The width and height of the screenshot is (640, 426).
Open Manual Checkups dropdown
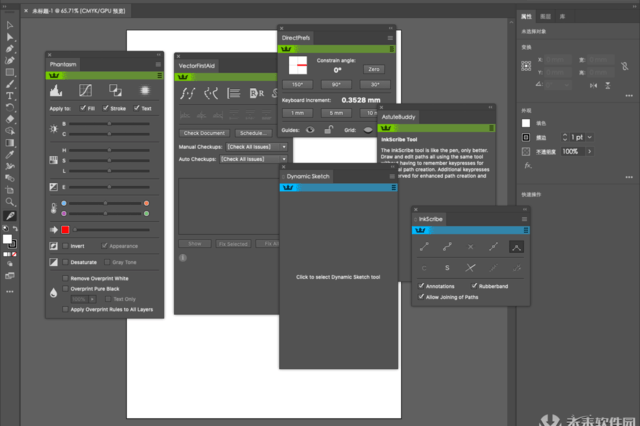pyautogui.click(x=256, y=146)
